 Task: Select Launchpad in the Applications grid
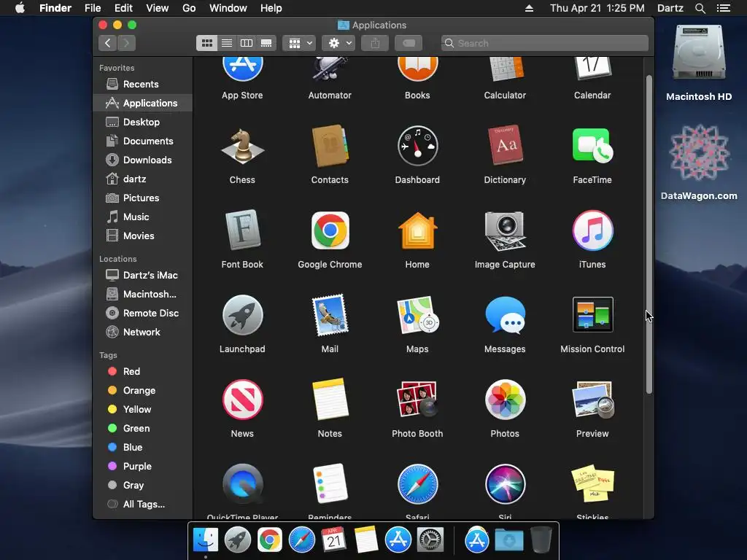[x=242, y=315]
